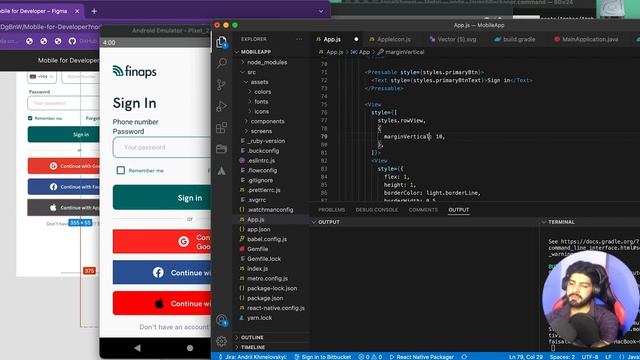
Task: Open index.js in file explorer
Action: [x=257, y=269]
